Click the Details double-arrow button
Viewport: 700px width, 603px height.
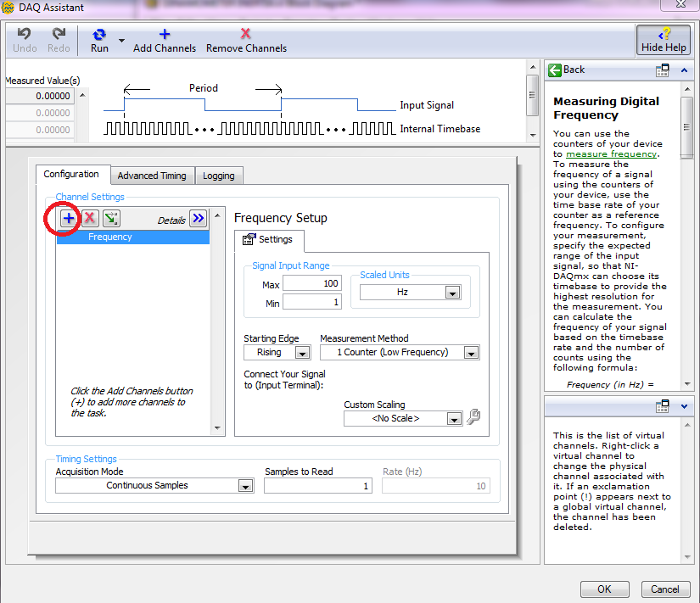(198, 219)
